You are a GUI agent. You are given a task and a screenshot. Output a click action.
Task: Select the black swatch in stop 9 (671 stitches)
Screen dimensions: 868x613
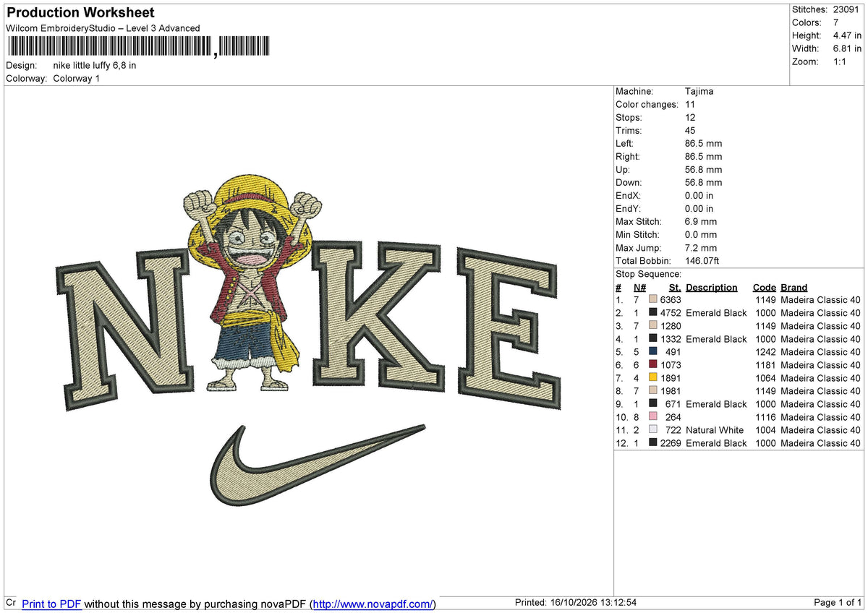point(653,404)
